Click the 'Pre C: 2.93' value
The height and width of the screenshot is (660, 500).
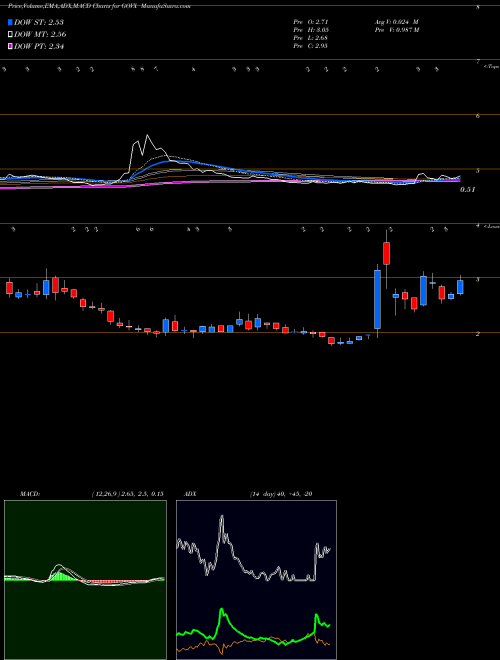coord(311,46)
